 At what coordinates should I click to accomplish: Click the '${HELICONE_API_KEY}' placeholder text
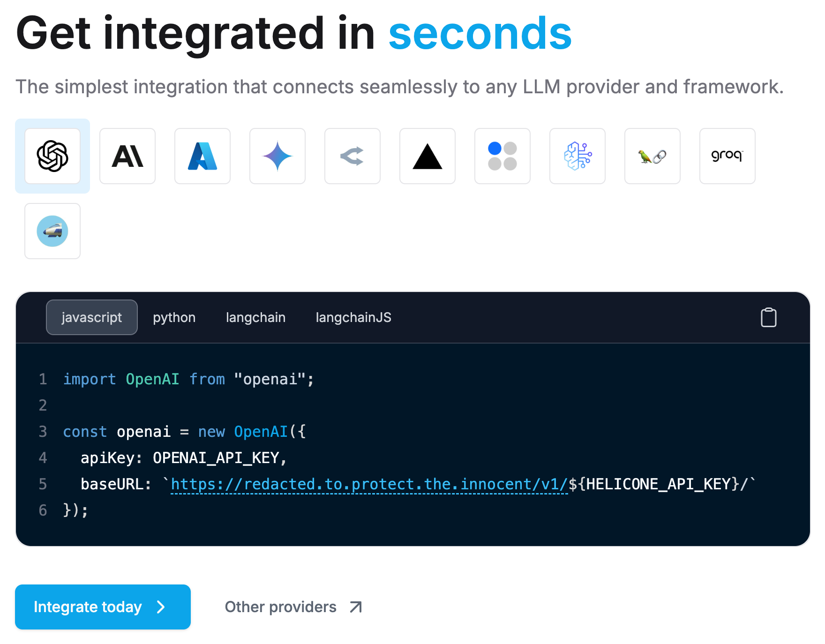[654, 484]
